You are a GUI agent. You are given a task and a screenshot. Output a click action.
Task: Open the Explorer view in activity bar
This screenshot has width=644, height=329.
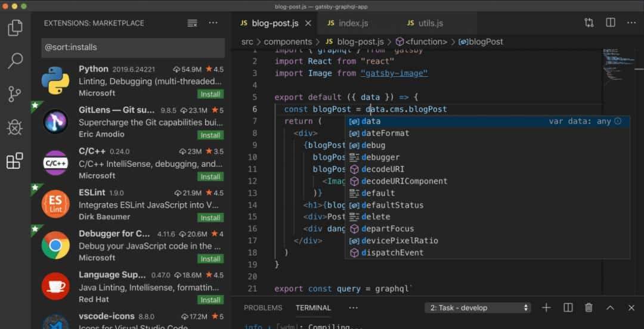(x=16, y=27)
